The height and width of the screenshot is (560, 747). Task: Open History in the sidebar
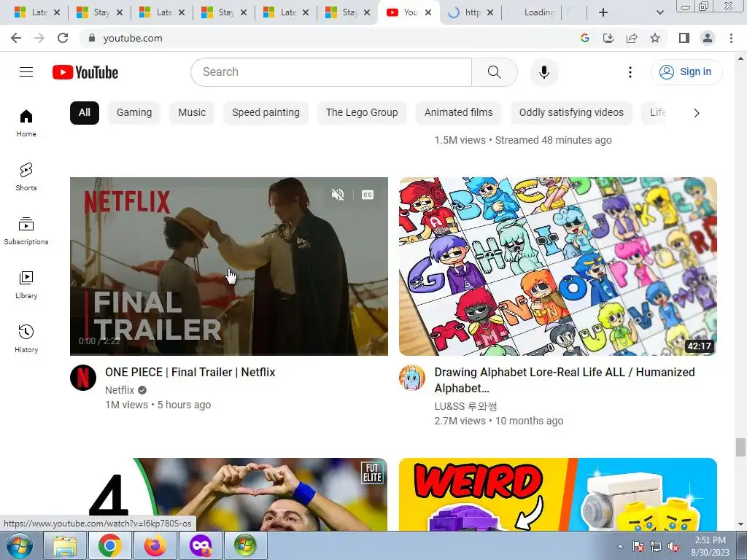click(x=26, y=338)
